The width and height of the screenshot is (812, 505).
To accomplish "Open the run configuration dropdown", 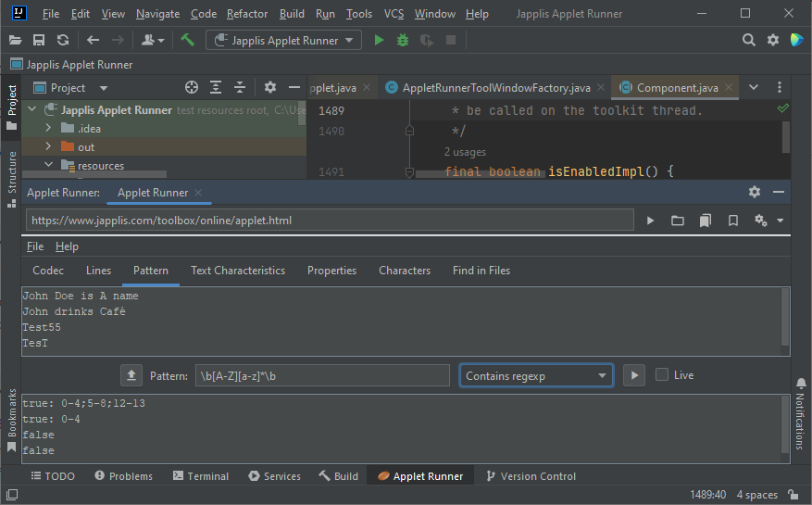I will pos(284,40).
